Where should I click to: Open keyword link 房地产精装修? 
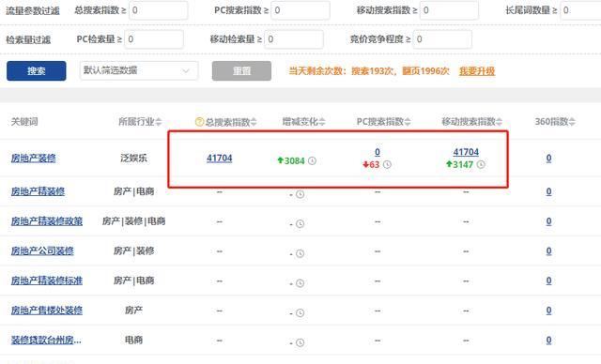click(x=38, y=191)
